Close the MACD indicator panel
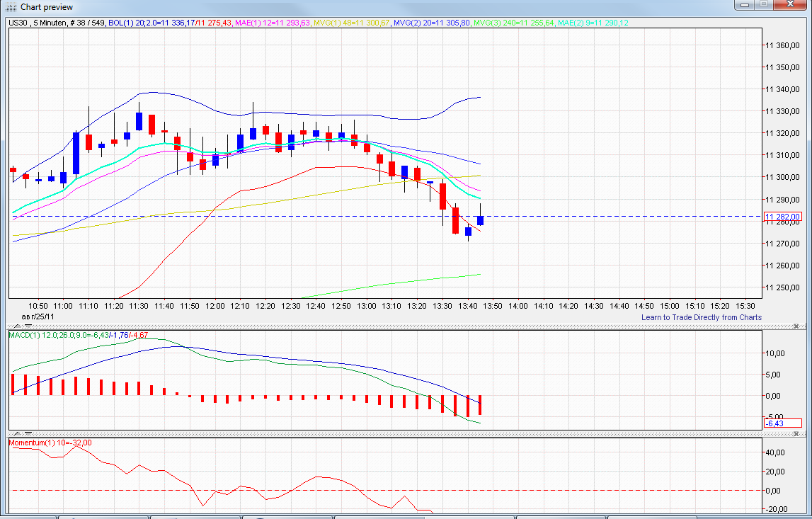Image resolution: width=812 pixels, height=519 pixels. [796, 326]
